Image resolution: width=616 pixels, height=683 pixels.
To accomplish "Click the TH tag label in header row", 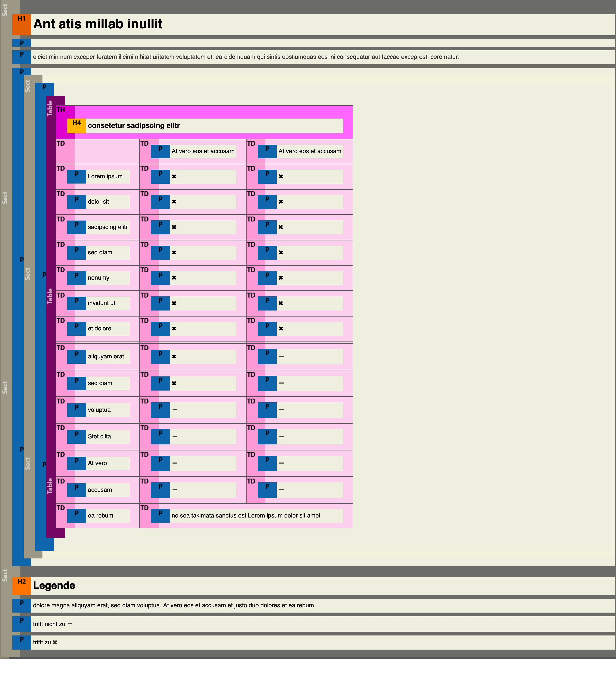I will pos(61,110).
